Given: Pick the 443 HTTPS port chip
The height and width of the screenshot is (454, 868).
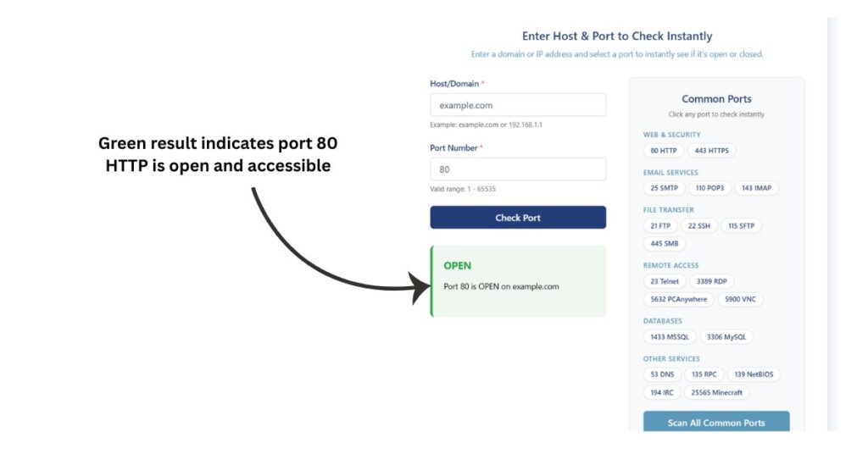Looking at the screenshot, I should [x=711, y=151].
